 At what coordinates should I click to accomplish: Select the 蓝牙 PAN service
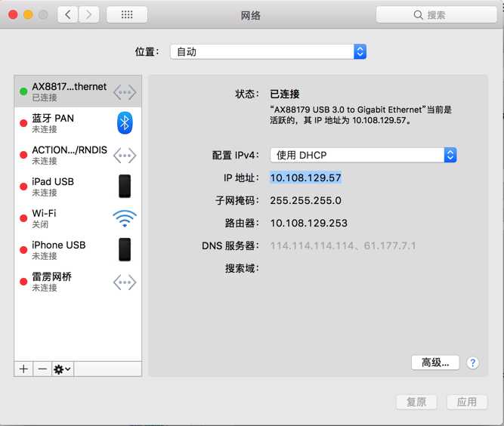(78, 123)
